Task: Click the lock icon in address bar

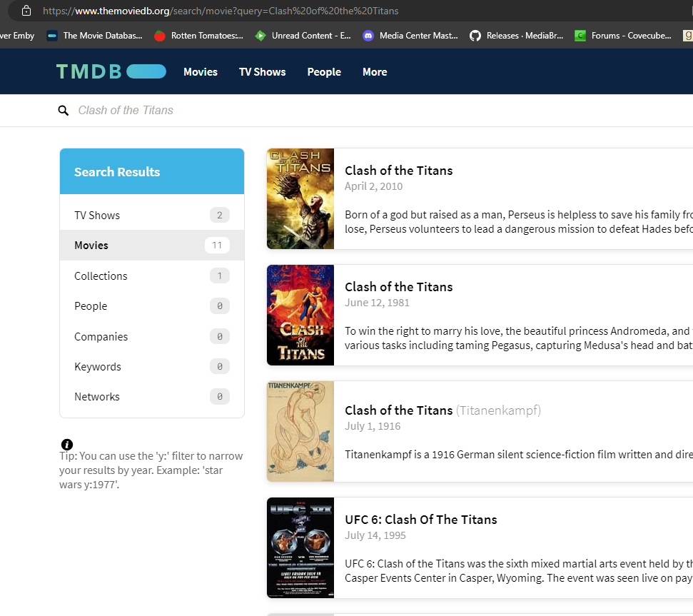Action: pyautogui.click(x=26, y=11)
